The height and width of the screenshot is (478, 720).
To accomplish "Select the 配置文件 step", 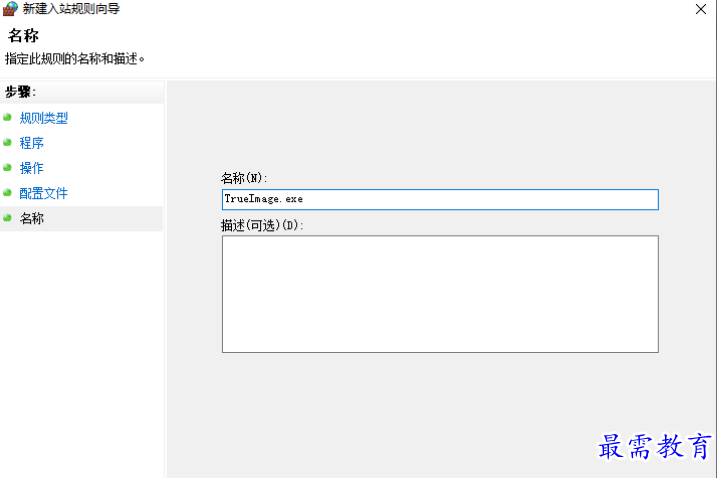I will [x=44, y=193].
